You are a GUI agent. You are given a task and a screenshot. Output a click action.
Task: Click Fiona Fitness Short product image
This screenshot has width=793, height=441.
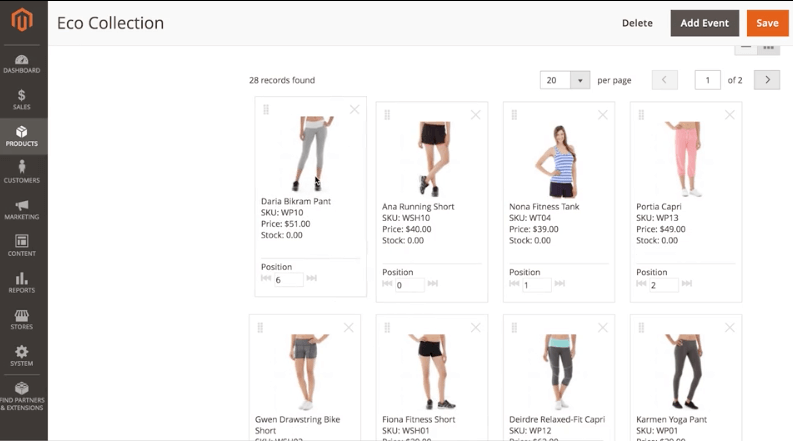point(432,372)
